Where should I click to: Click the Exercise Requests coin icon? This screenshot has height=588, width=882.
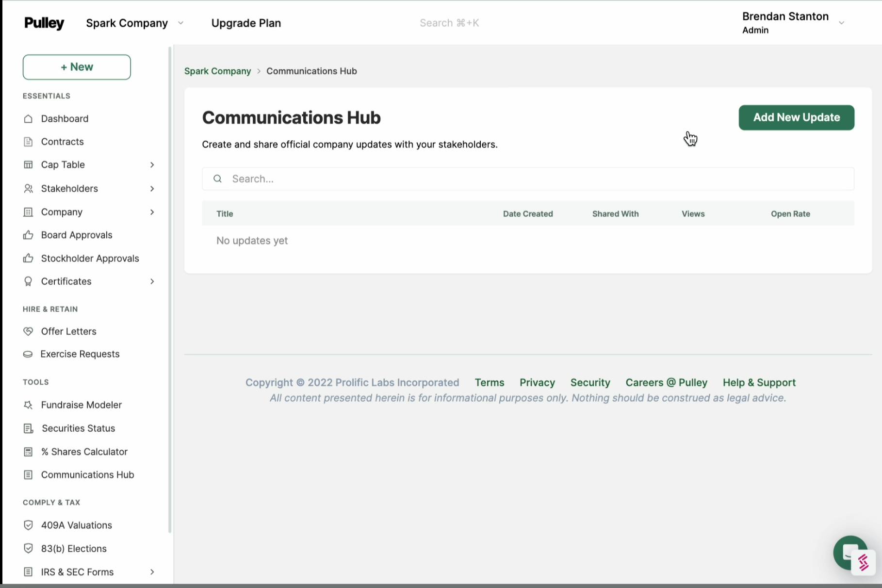pos(28,354)
